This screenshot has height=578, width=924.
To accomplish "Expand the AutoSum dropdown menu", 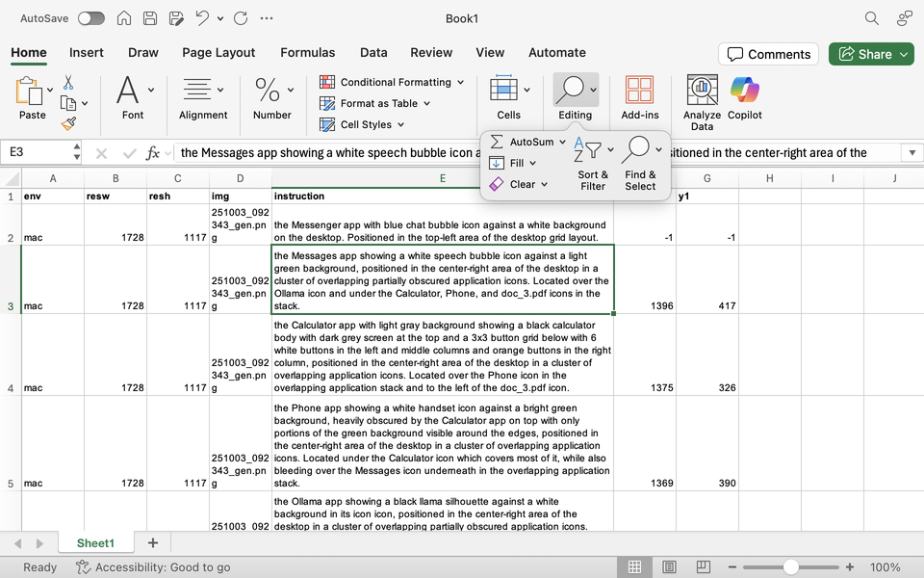I will (x=562, y=142).
